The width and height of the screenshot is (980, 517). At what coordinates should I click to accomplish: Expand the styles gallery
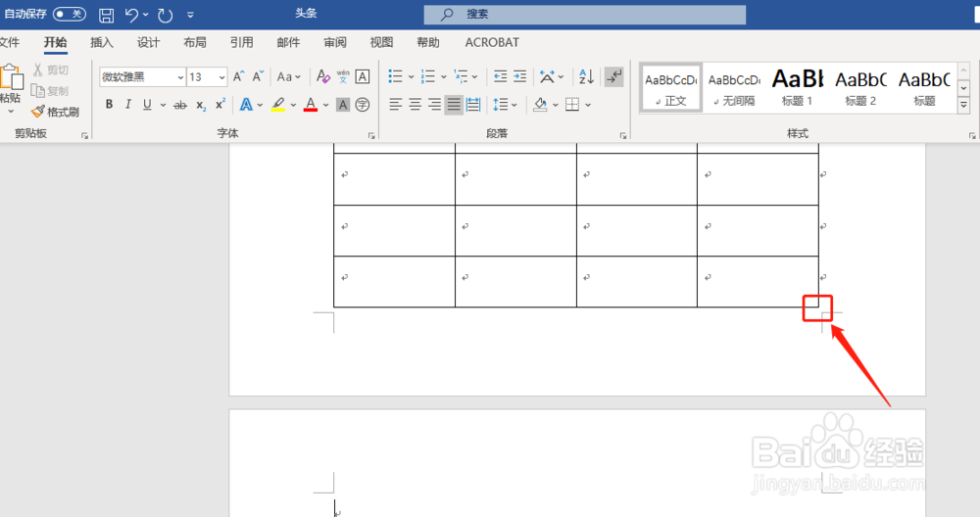963,106
